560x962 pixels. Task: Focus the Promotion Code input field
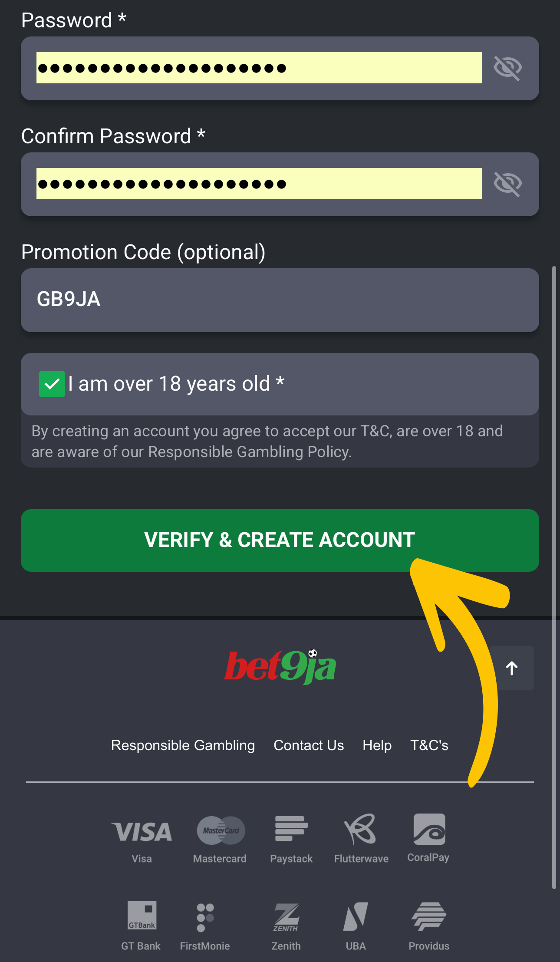pyautogui.click(x=280, y=300)
